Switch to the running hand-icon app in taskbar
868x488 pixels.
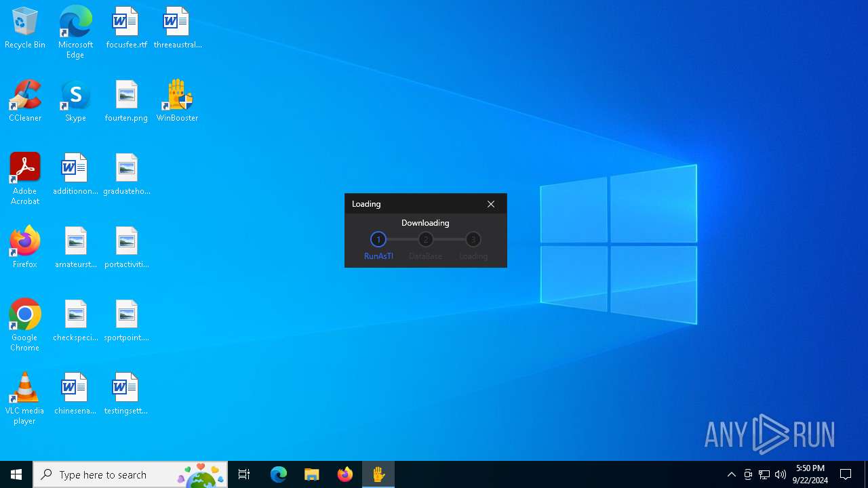378,474
